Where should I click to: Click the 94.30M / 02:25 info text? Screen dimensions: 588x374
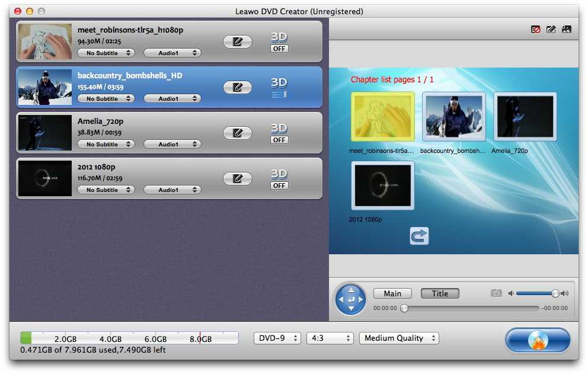click(x=99, y=41)
